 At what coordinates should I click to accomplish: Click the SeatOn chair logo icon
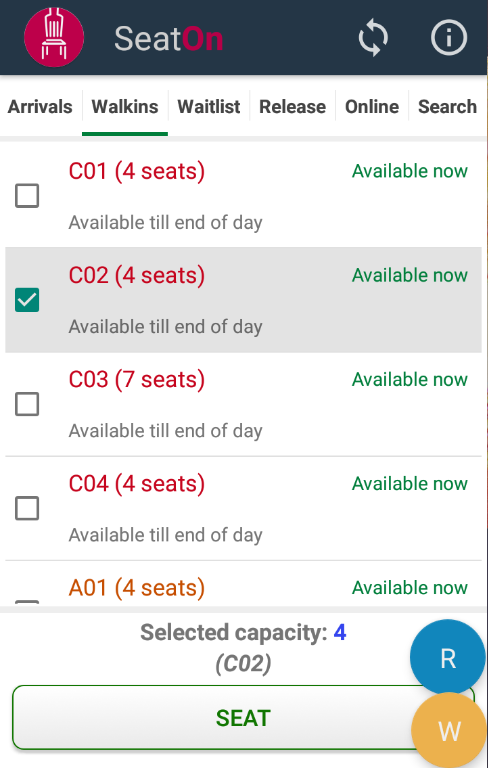pyautogui.click(x=54, y=37)
